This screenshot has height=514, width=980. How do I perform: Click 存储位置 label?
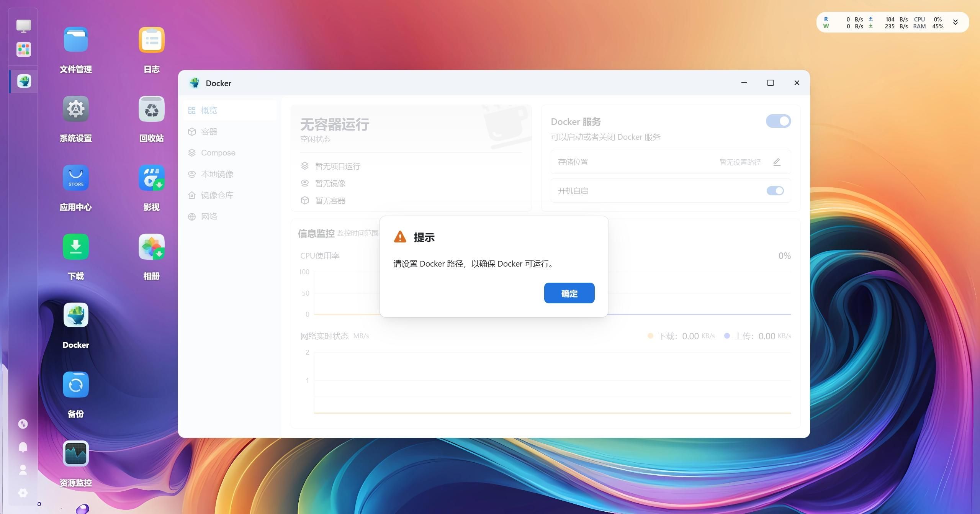tap(573, 162)
